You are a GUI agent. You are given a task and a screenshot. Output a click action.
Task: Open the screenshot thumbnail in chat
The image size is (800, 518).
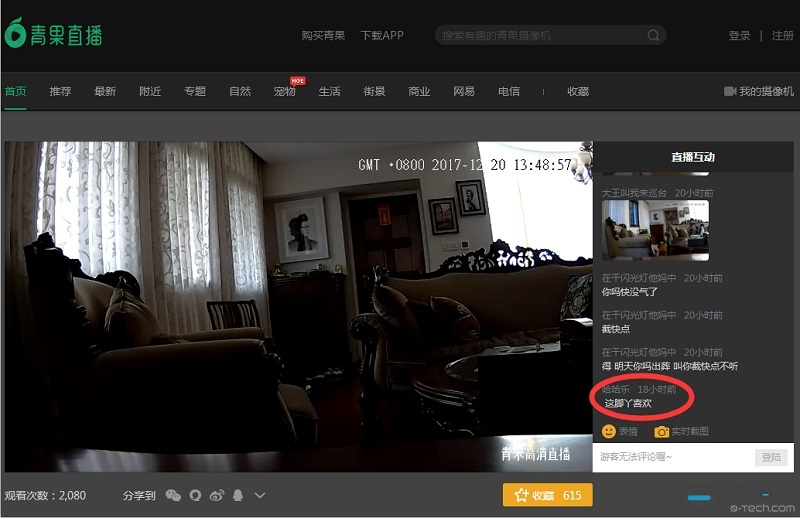pyautogui.click(x=655, y=230)
